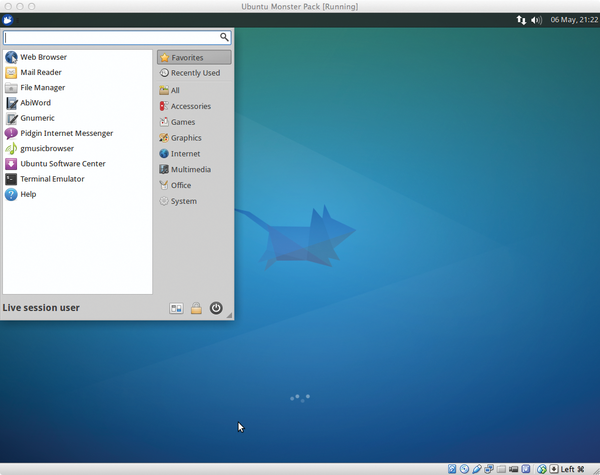Click the power log out button
600x475 pixels.
pyautogui.click(x=216, y=308)
